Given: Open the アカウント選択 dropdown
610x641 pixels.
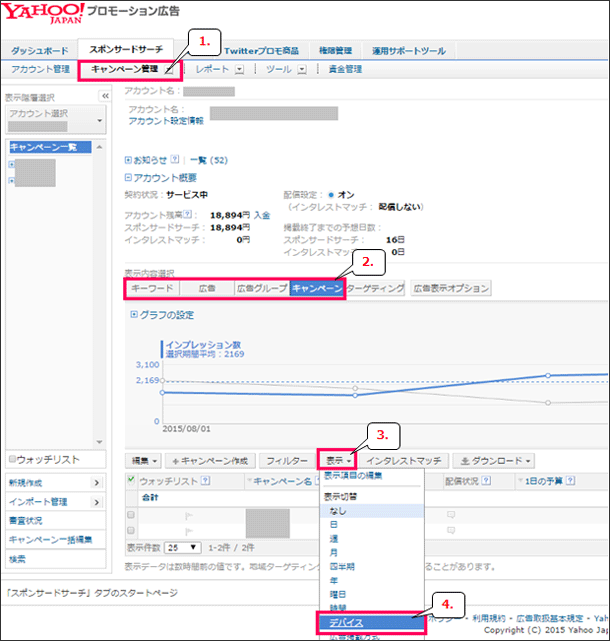Looking at the screenshot, I should (56, 120).
